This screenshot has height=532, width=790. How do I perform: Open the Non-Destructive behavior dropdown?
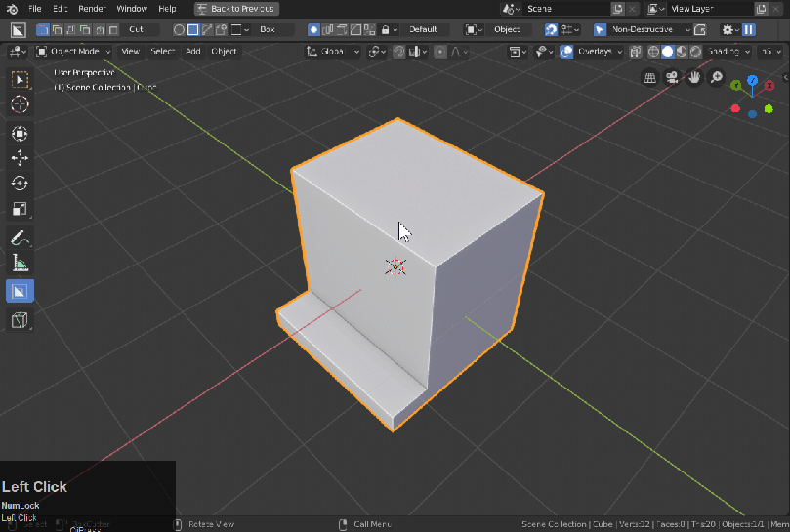pos(644,29)
